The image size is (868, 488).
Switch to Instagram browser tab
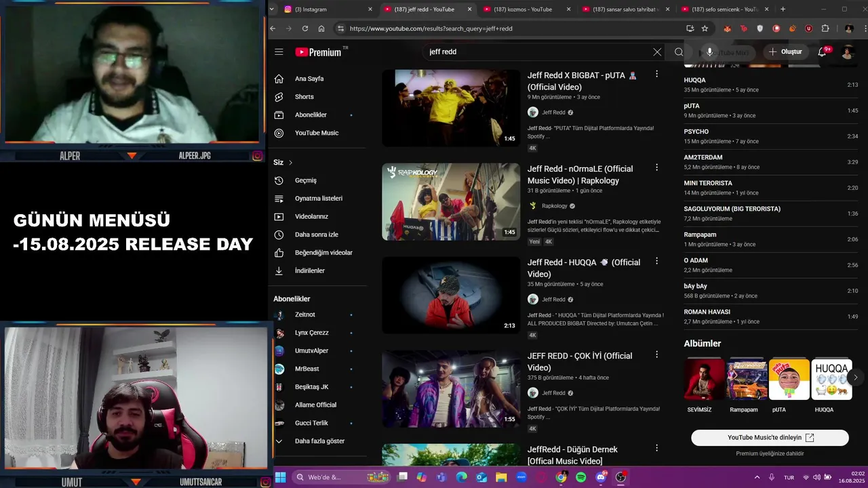click(328, 9)
